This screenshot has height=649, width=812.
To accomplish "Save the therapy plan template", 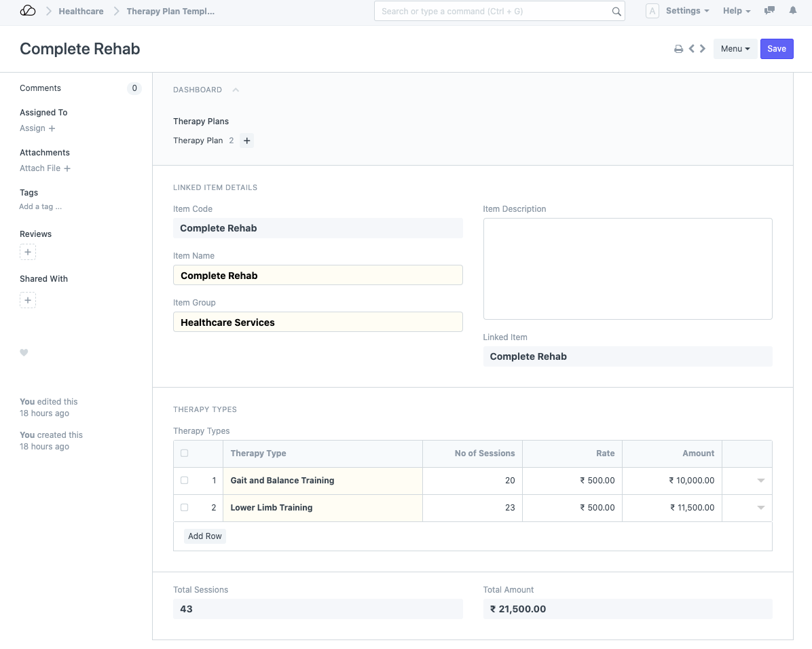I will coord(777,49).
